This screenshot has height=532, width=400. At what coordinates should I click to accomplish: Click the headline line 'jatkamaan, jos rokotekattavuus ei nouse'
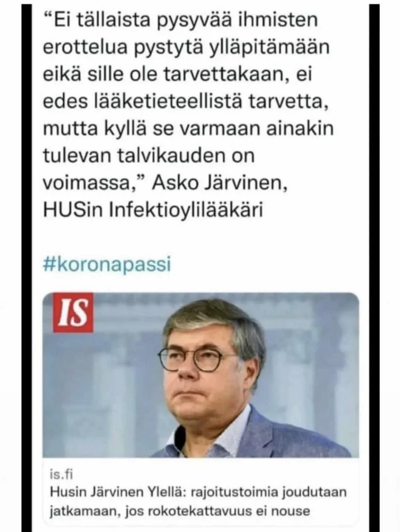coord(180,511)
